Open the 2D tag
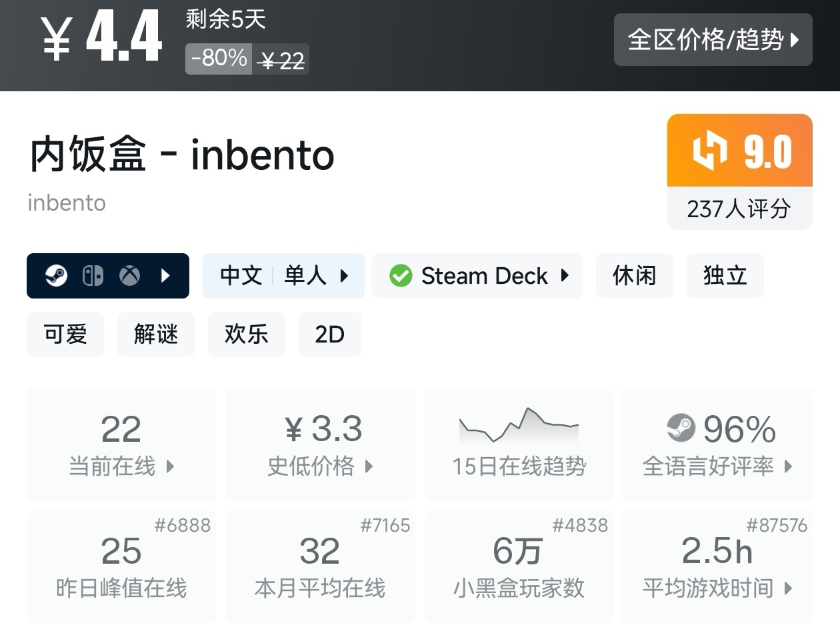 [329, 334]
